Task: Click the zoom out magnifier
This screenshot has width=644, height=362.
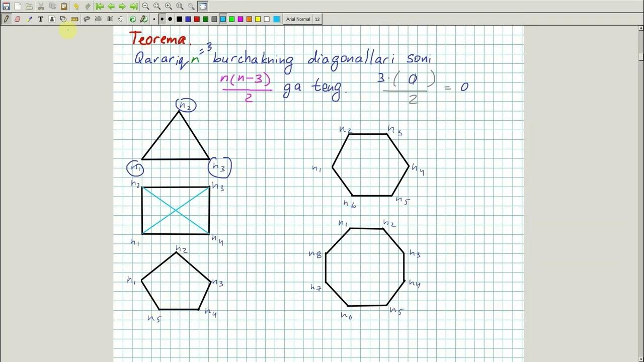Action: point(145,6)
